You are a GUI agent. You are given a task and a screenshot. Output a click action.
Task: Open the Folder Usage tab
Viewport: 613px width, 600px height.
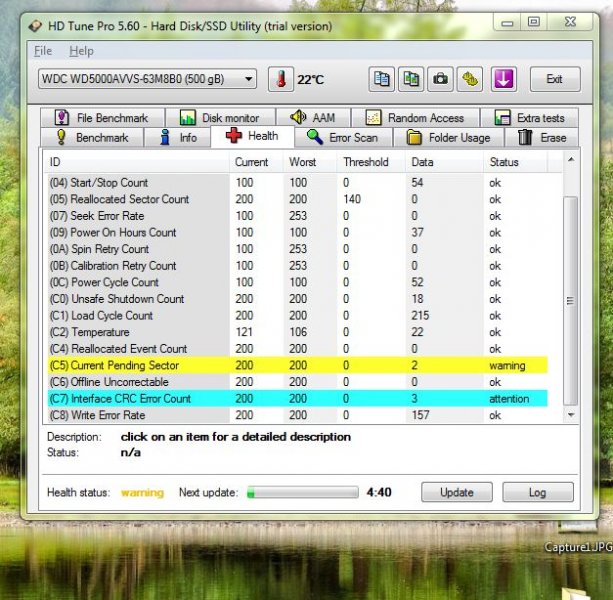[x=448, y=138]
